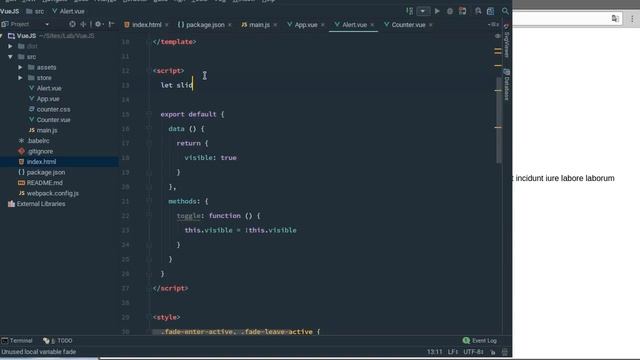Click the collapse all icon in Project panel
Image resolution: width=640 pixels, height=360 pixels.
click(x=84, y=24)
